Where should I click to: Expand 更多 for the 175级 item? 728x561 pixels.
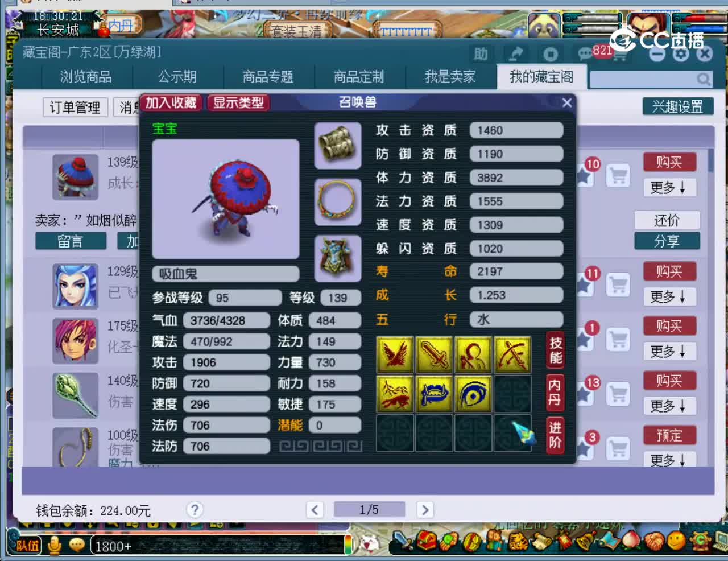pyautogui.click(x=669, y=351)
